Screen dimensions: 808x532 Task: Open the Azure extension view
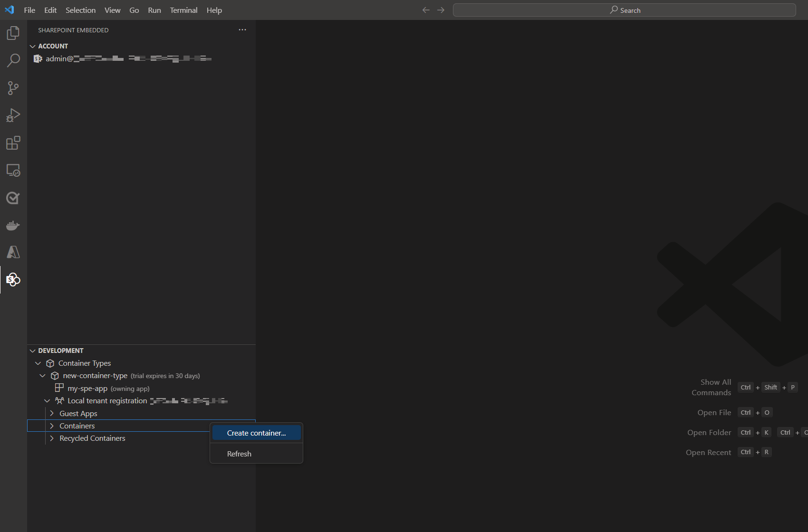[13, 252]
